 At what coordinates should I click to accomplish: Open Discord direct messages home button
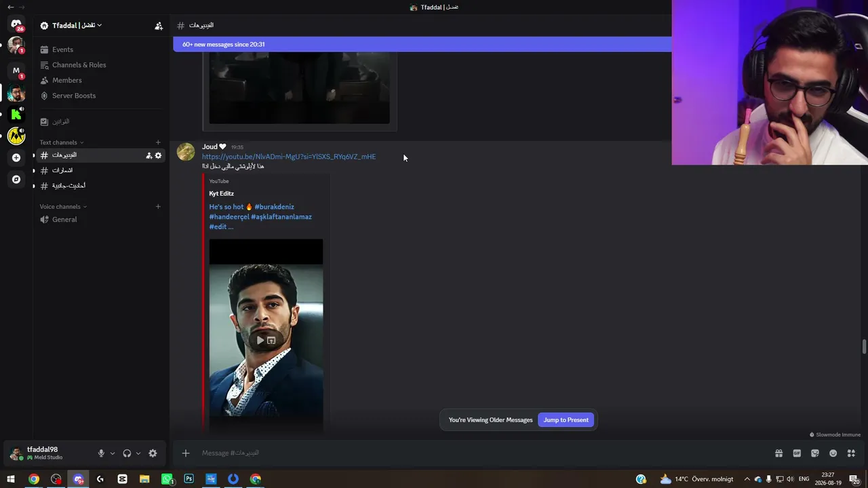16,24
